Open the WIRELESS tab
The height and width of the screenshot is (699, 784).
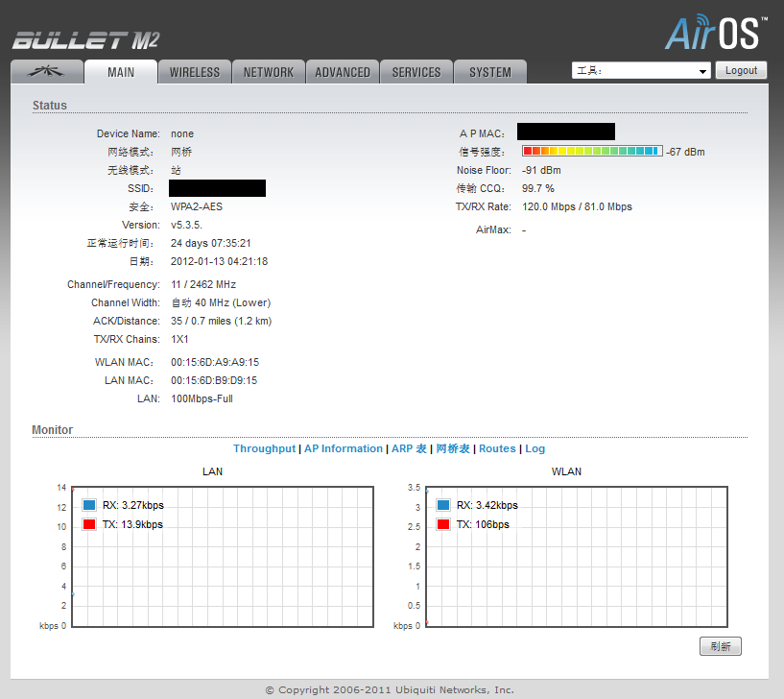point(195,72)
